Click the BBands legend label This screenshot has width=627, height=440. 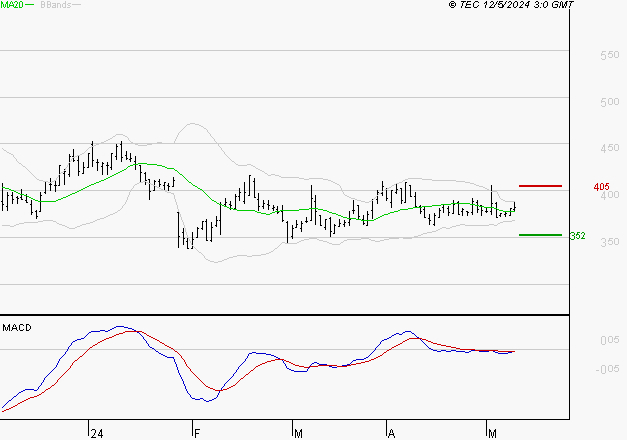point(56,5)
